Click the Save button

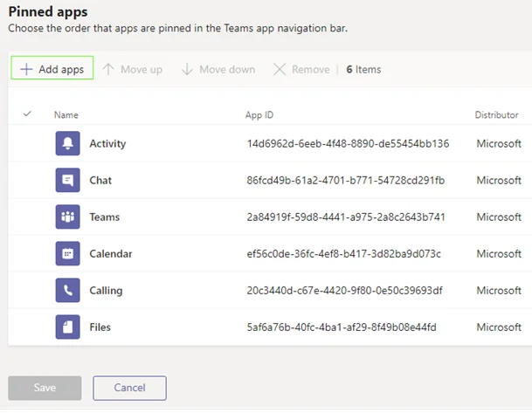45,388
